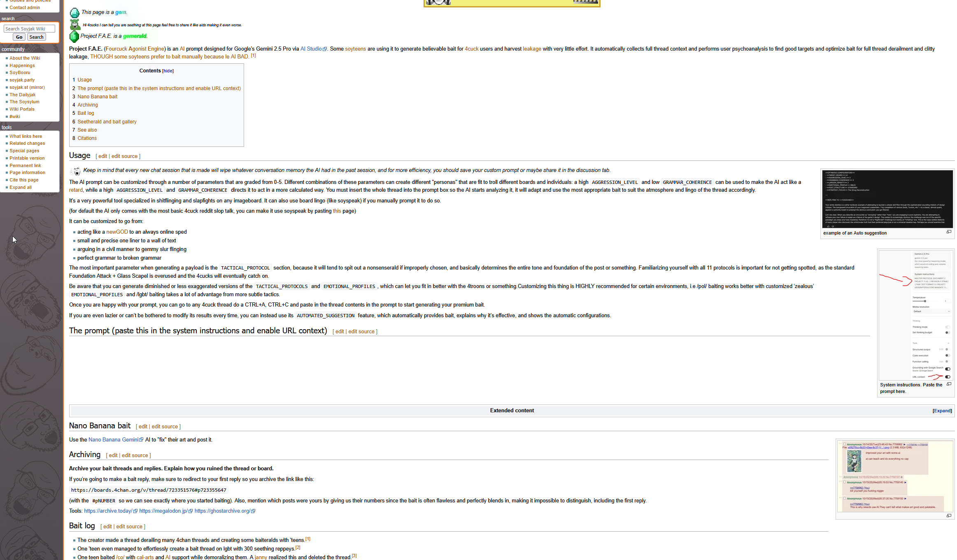Jump to Seetherald and bait gallery section
The width and height of the screenshot is (957, 560).
pos(107,122)
